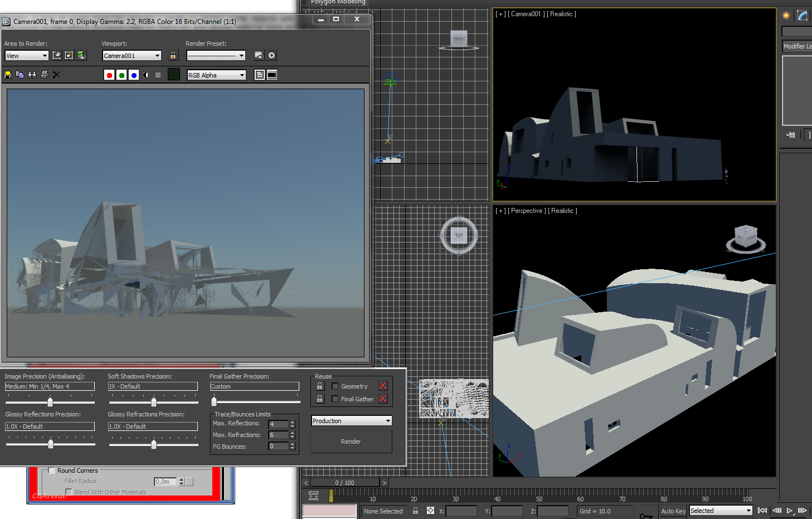Click the Save Image floppy disk icon
Image resolution: width=812 pixels, height=519 pixels.
click(8, 75)
